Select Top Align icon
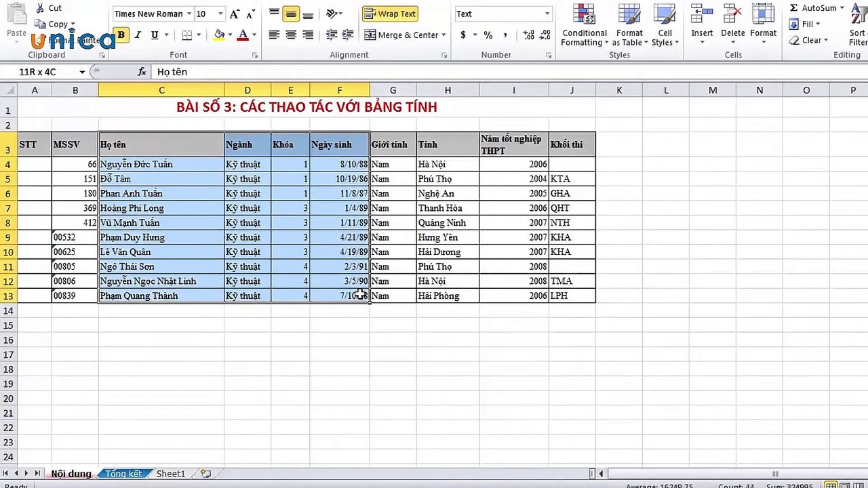Viewport: 868px width, 488px height. click(274, 14)
